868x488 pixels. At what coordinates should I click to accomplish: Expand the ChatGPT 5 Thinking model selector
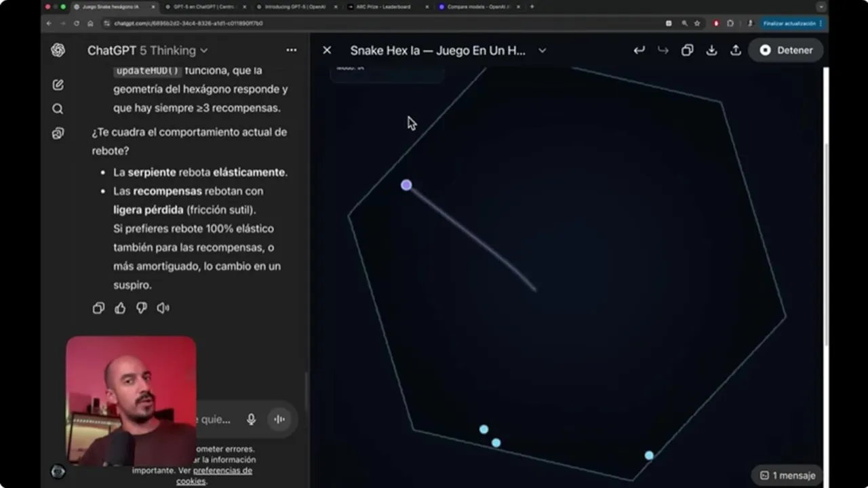pyautogui.click(x=147, y=50)
